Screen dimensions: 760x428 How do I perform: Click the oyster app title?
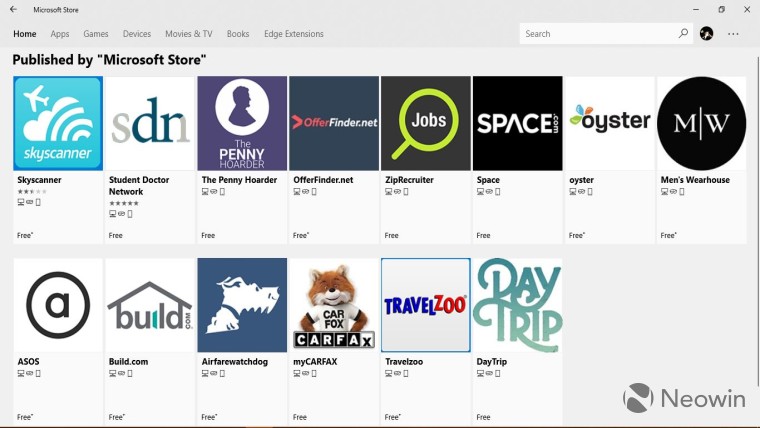tap(581, 180)
